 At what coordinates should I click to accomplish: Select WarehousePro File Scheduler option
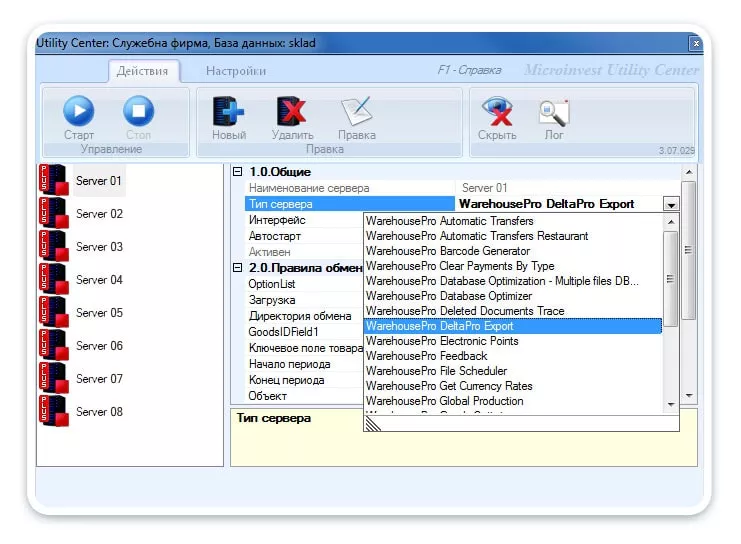tap(435, 371)
